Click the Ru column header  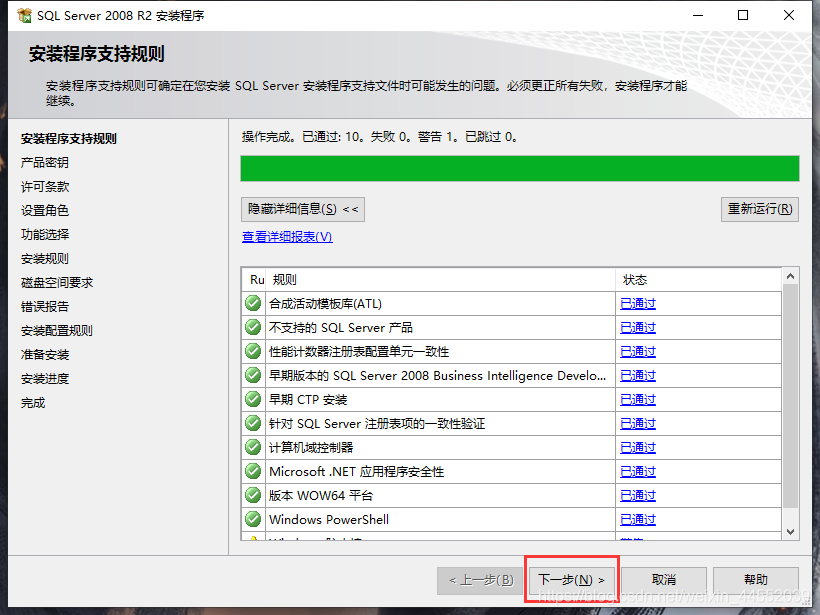pos(254,280)
